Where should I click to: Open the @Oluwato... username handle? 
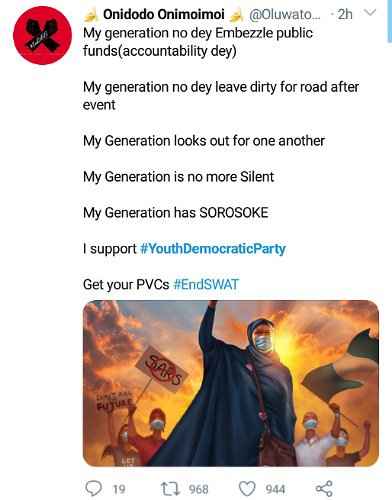pyautogui.click(x=284, y=14)
